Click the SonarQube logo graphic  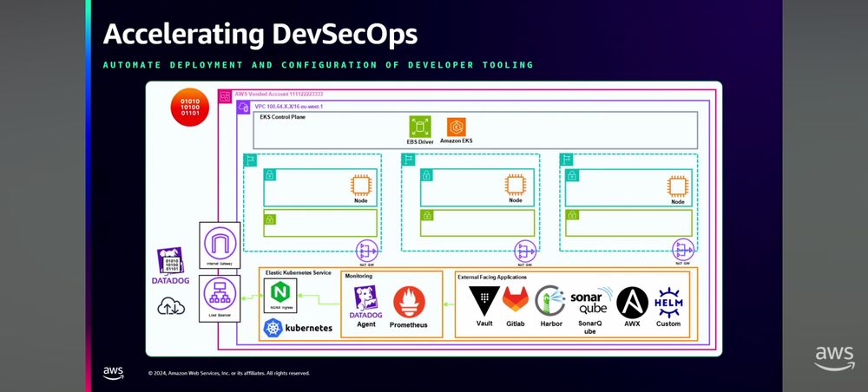pos(591,300)
